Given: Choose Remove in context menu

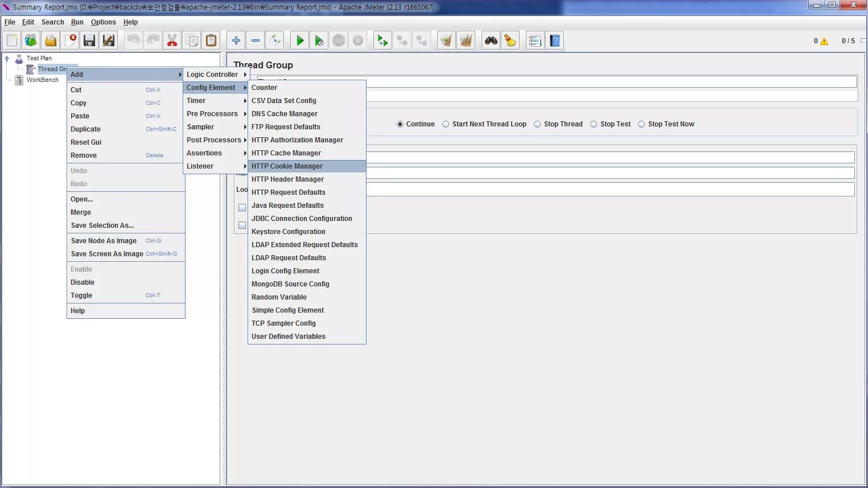Looking at the screenshot, I should coord(126,155).
